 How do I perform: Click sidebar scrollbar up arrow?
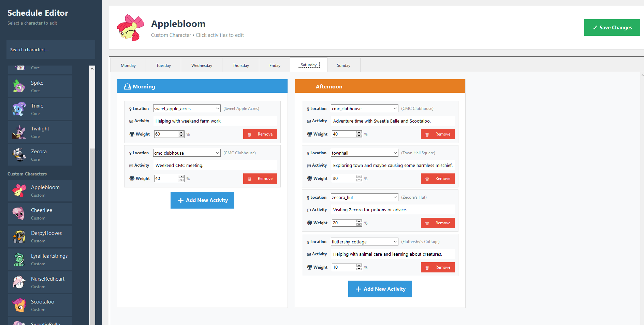[x=92, y=69]
